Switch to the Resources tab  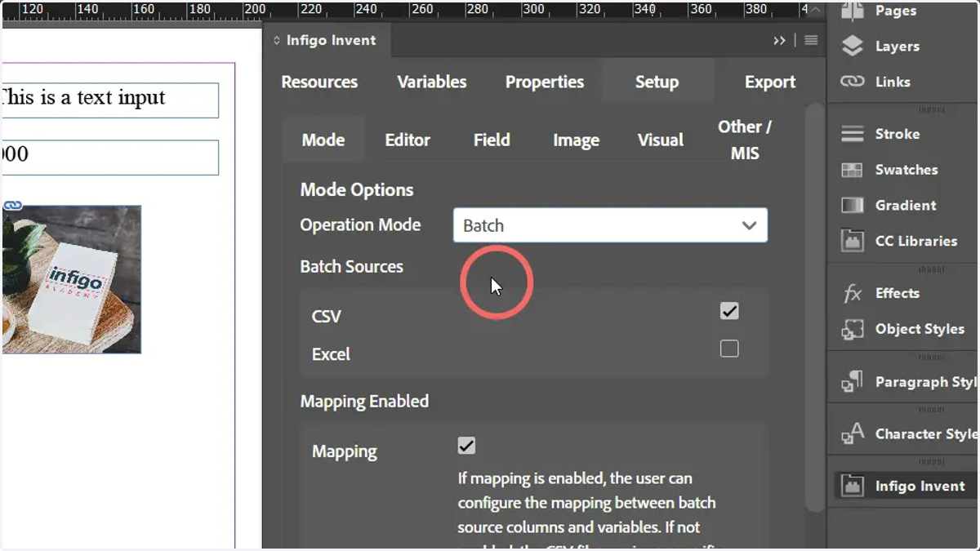point(319,82)
